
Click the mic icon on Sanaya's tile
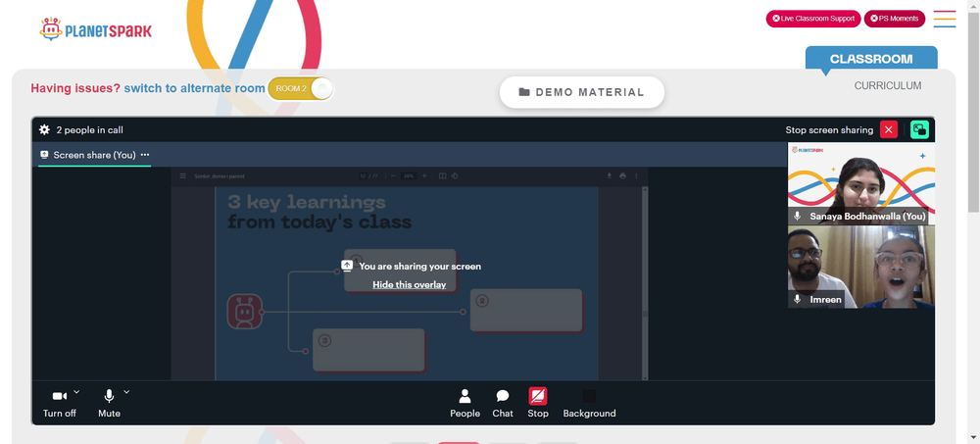point(798,216)
